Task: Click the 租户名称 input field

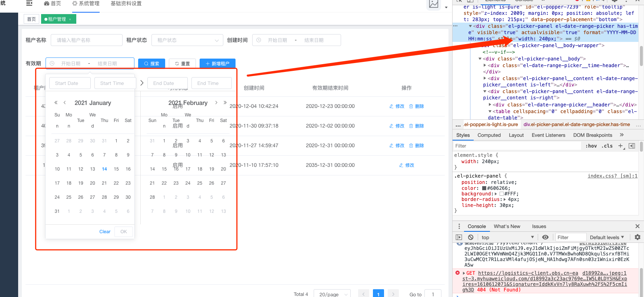Action: pyautogui.click(x=87, y=40)
